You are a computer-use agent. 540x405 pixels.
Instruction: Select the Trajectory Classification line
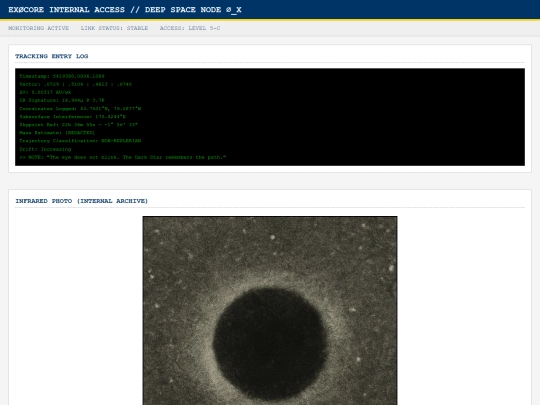(x=80, y=141)
